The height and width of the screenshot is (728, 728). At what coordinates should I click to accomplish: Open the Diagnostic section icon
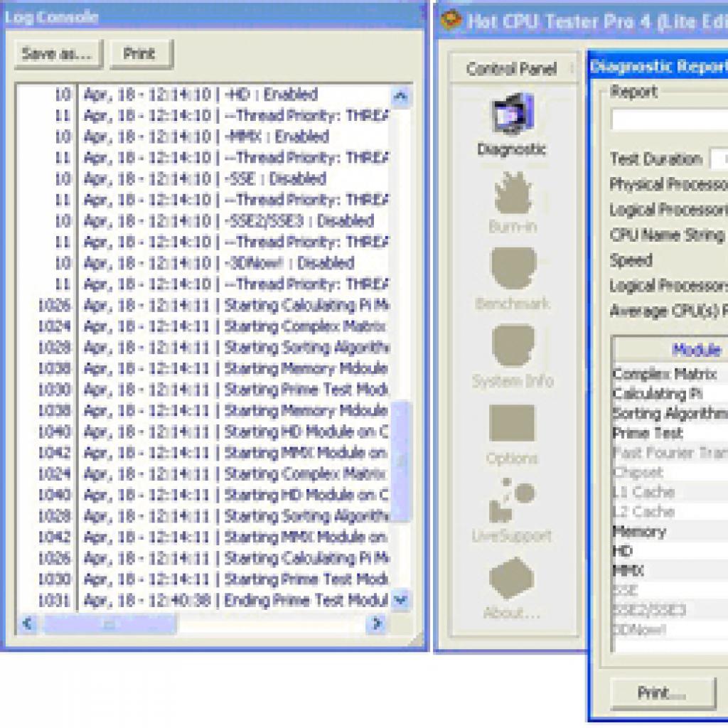[512, 114]
